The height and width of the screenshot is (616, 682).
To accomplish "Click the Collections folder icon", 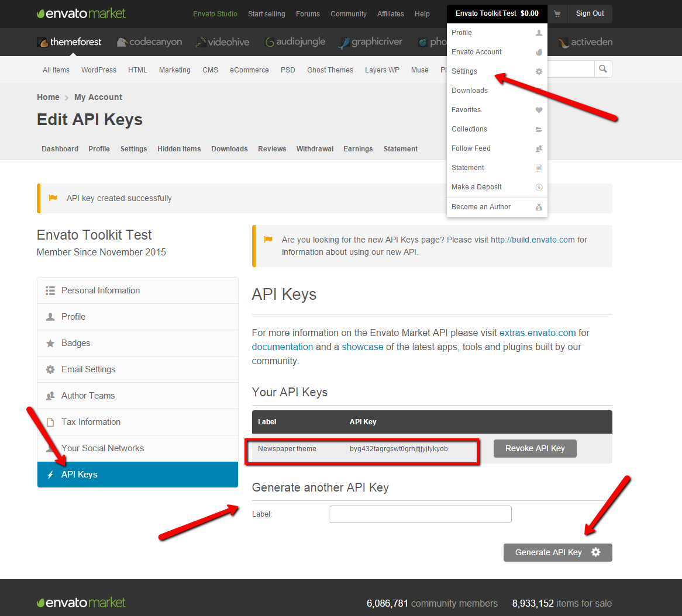I will 539,129.
